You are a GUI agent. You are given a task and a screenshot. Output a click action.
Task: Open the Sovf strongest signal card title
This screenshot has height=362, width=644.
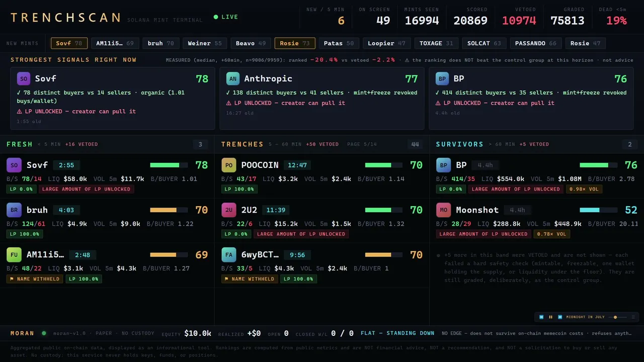(45, 78)
